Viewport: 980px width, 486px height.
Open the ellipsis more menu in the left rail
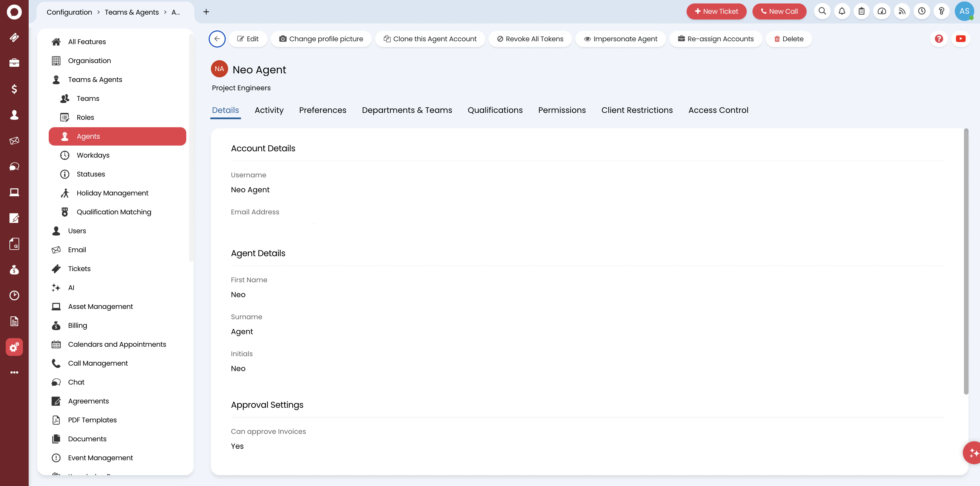pos(14,372)
